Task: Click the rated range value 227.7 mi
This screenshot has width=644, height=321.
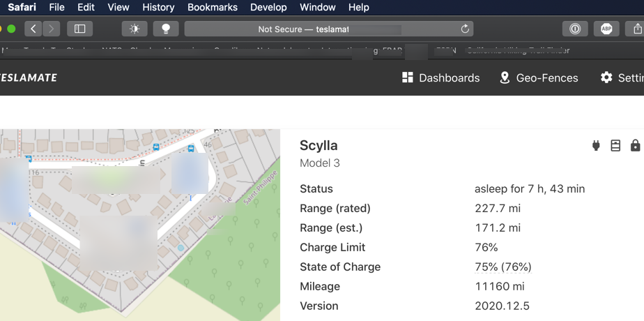Action: pyautogui.click(x=498, y=209)
